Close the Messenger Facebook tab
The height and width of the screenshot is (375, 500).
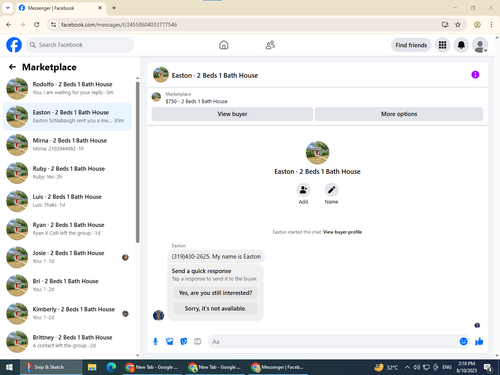100,8
